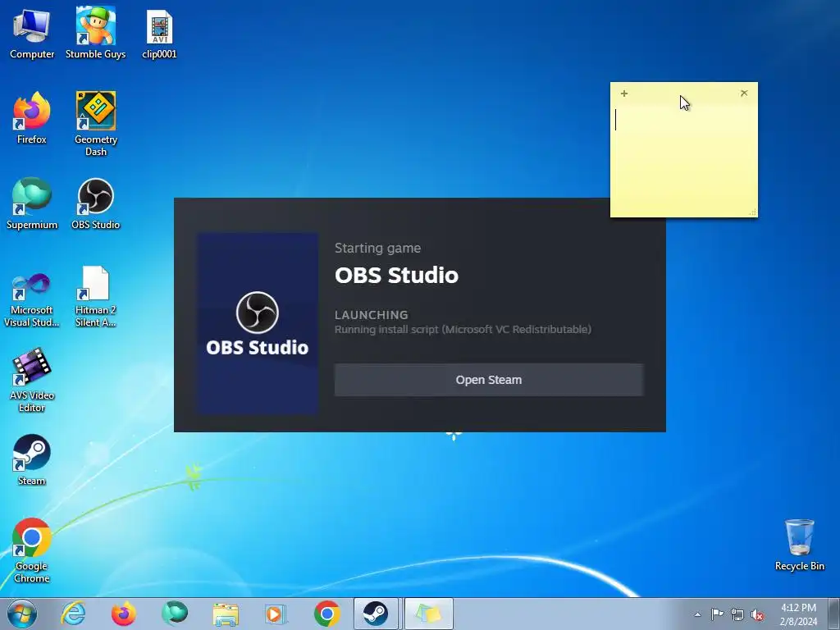Switch to the Steam taskbar window
The image size is (840, 630).
pyautogui.click(x=376, y=614)
